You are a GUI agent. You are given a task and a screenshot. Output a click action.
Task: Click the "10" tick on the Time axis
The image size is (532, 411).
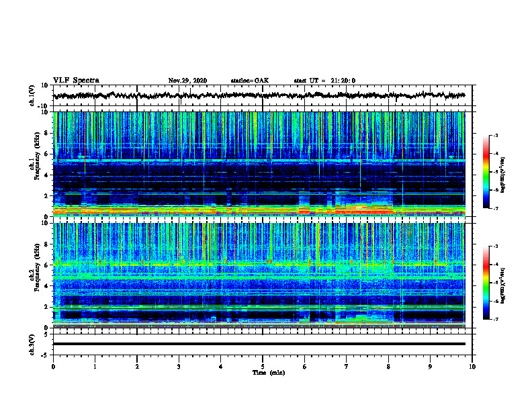pos(472,367)
